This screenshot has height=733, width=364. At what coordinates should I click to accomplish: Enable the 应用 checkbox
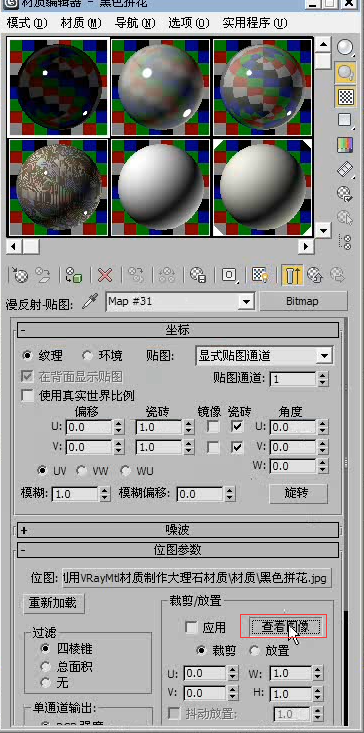coord(191,627)
